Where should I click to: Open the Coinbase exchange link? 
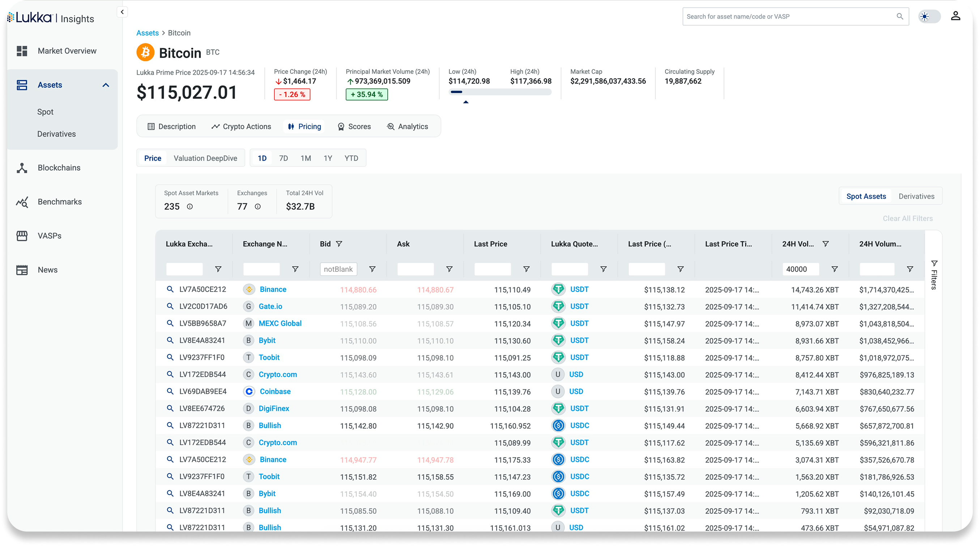275,392
